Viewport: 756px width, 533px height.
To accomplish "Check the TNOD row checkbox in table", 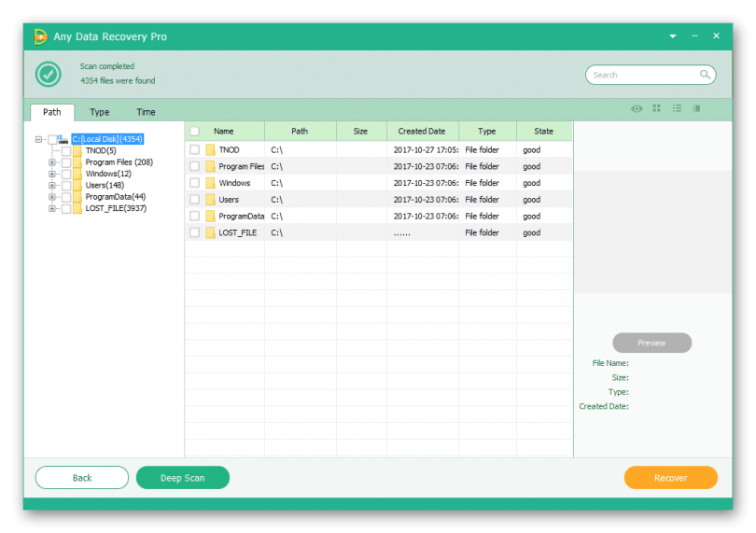I will (195, 149).
